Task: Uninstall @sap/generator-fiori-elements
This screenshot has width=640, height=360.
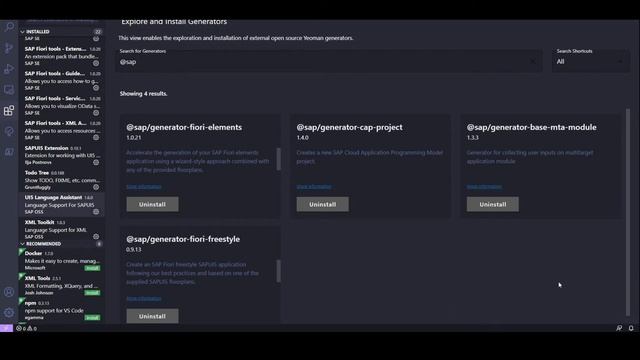Action: pyautogui.click(x=152, y=204)
